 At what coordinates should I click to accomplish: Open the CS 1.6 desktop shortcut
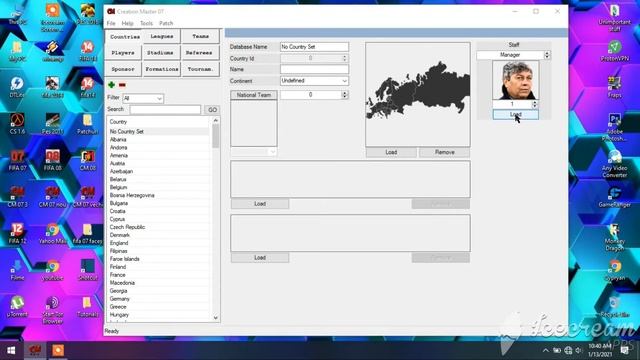tap(17, 124)
